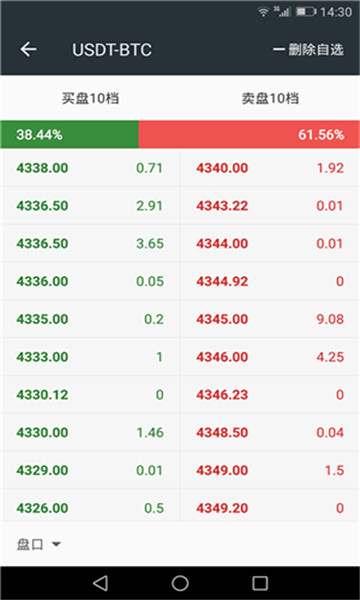
Task: Select the 4345.00 sell price with 9.08
Action: [x=270, y=319]
